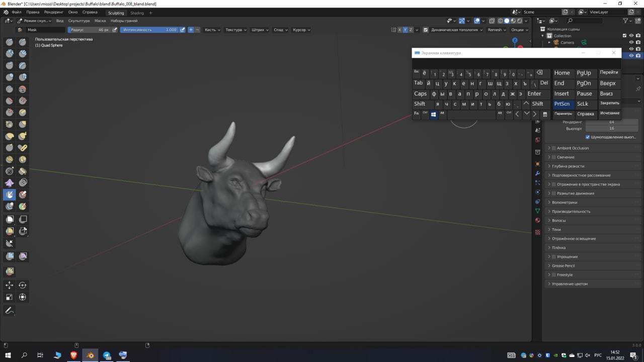Expand the Camera item in outliner
The image size is (644, 362).
click(549, 42)
